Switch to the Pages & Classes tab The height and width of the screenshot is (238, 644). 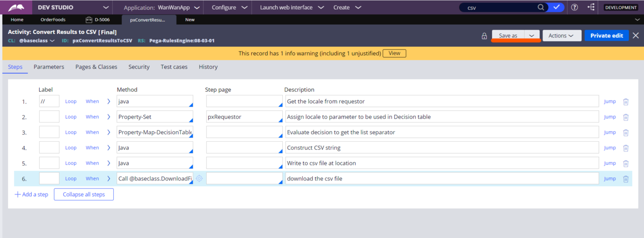(x=97, y=67)
